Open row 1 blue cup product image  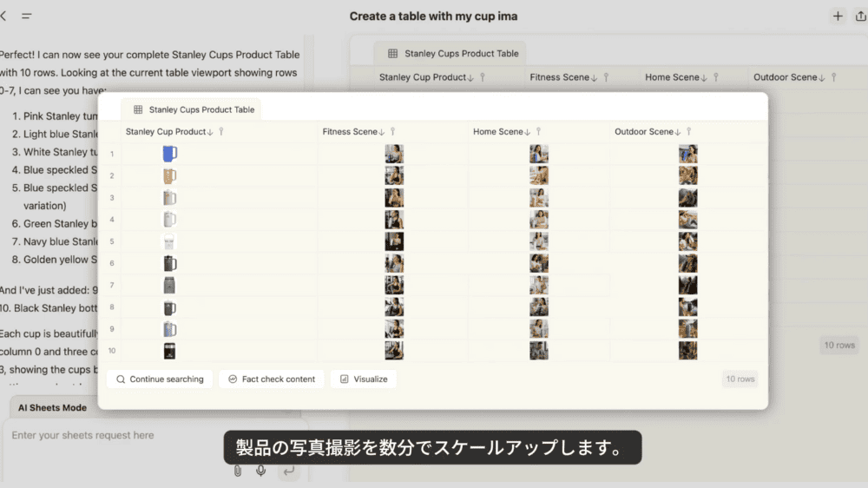click(169, 154)
